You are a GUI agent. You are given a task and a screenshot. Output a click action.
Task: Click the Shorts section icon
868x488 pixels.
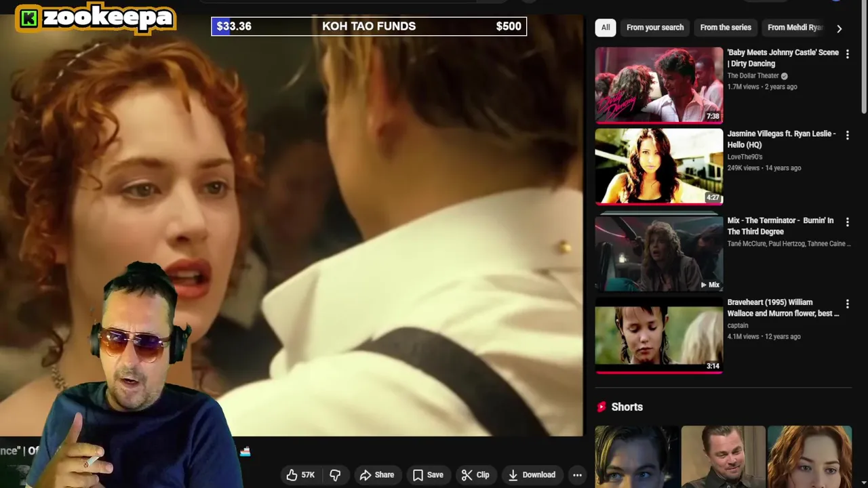click(x=601, y=407)
